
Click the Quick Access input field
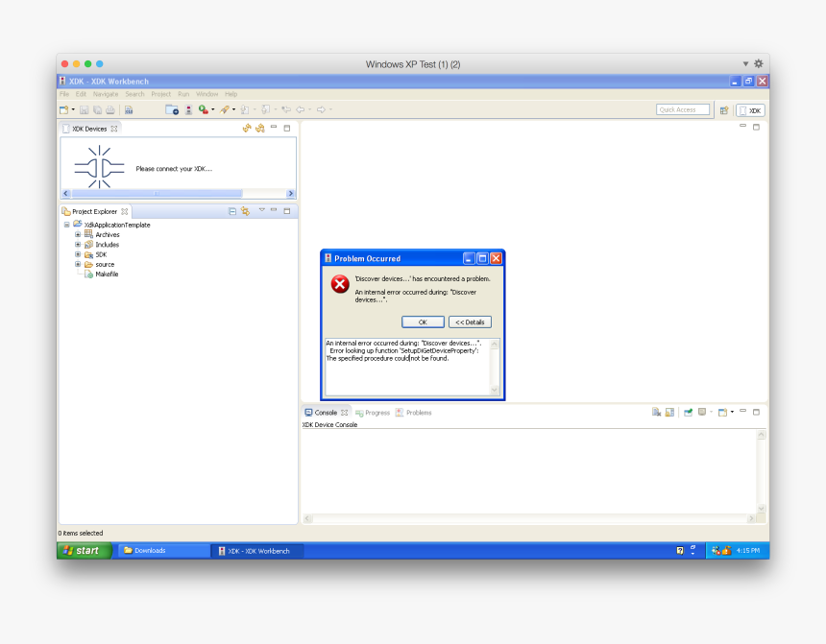683,109
